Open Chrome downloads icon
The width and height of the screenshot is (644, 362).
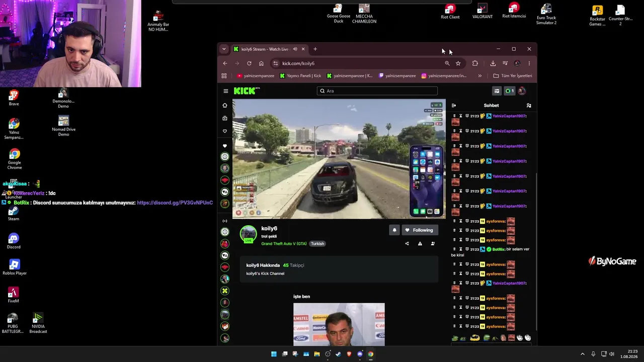click(493, 63)
